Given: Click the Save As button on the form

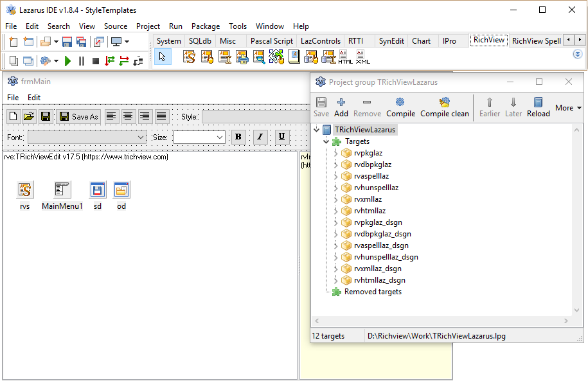Looking at the screenshot, I should 79,116.
